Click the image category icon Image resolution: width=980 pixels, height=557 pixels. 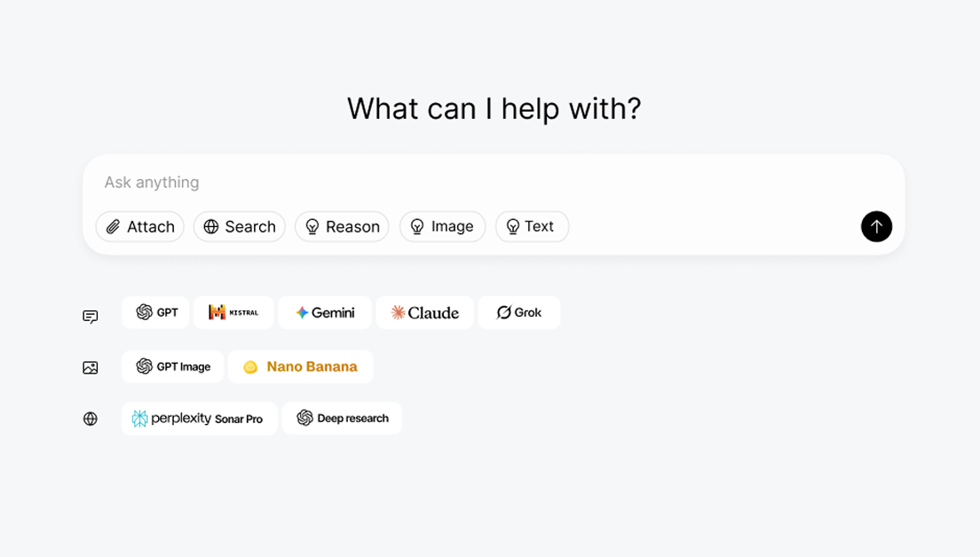click(91, 367)
